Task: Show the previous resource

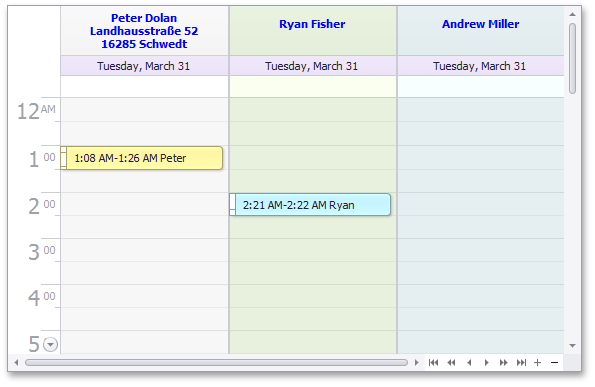Action: [469, 363]
